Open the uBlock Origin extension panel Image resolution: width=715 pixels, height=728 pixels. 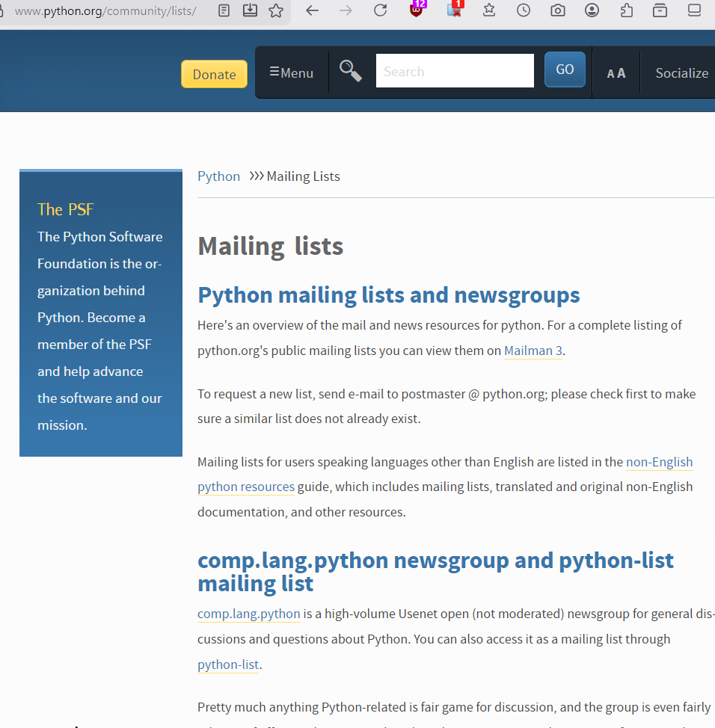coord(417,10)
